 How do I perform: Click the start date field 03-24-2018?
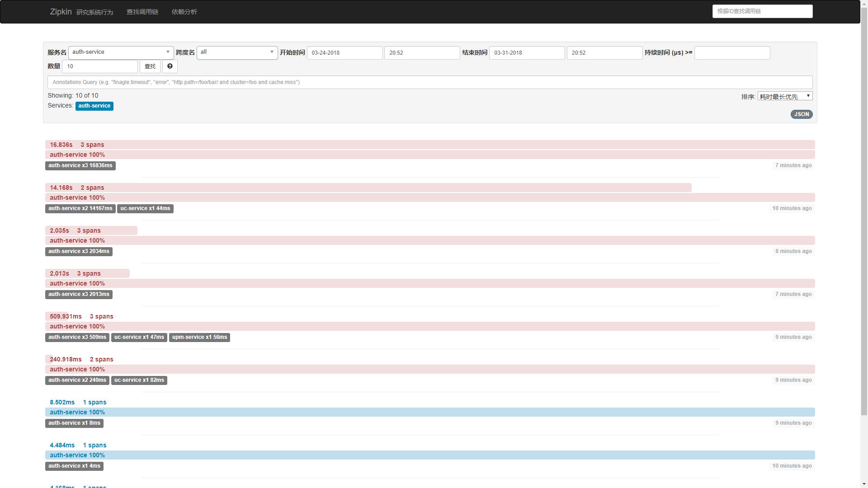pos(344,53)
